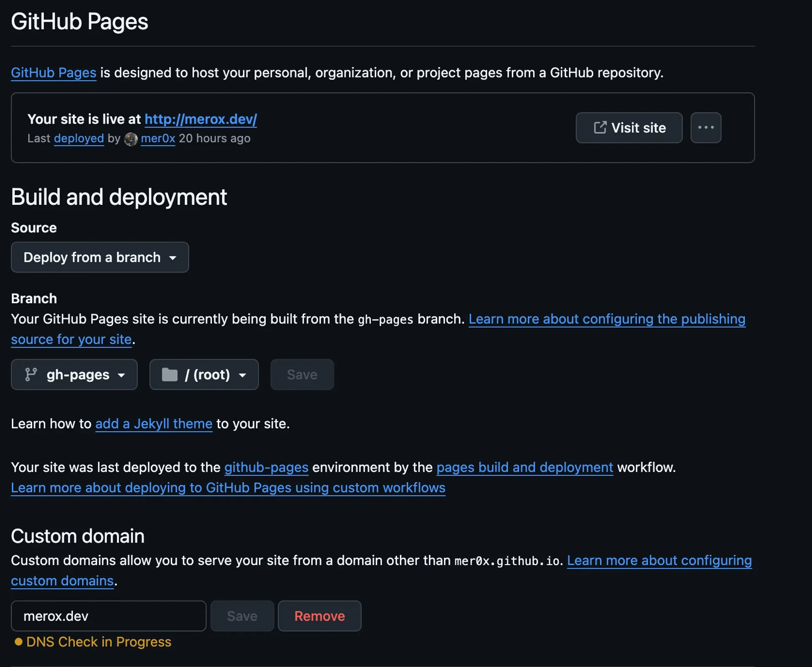The image size is (812, 667).
Task: Open the GitHub Pages documentation link
Action: coord(53,72)
